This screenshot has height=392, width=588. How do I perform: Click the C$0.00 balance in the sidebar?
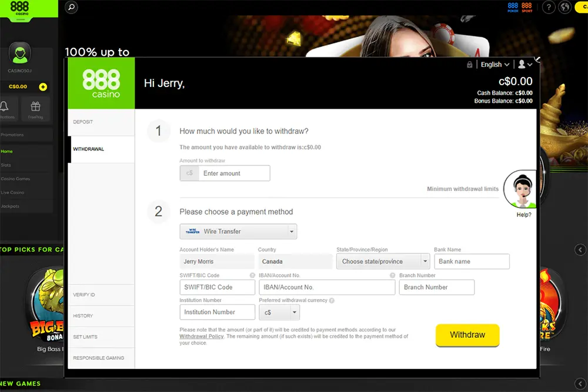18,86
